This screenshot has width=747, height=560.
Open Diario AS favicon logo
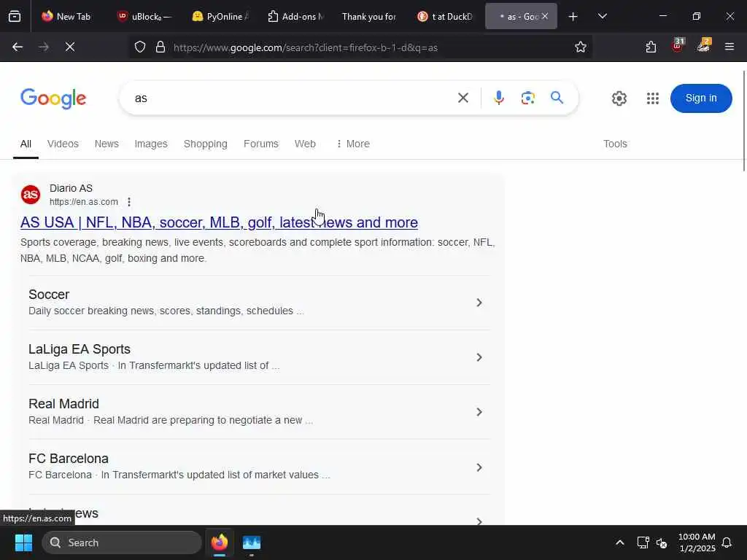click(31, 195)
